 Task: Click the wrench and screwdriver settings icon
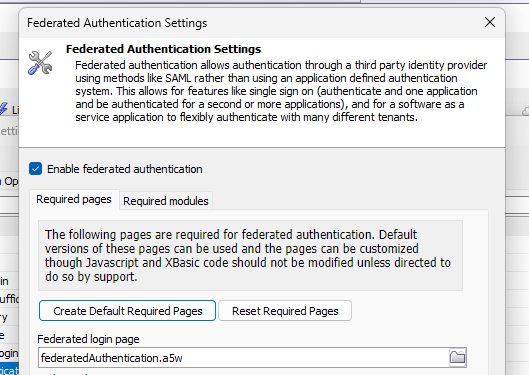(40, 63)
